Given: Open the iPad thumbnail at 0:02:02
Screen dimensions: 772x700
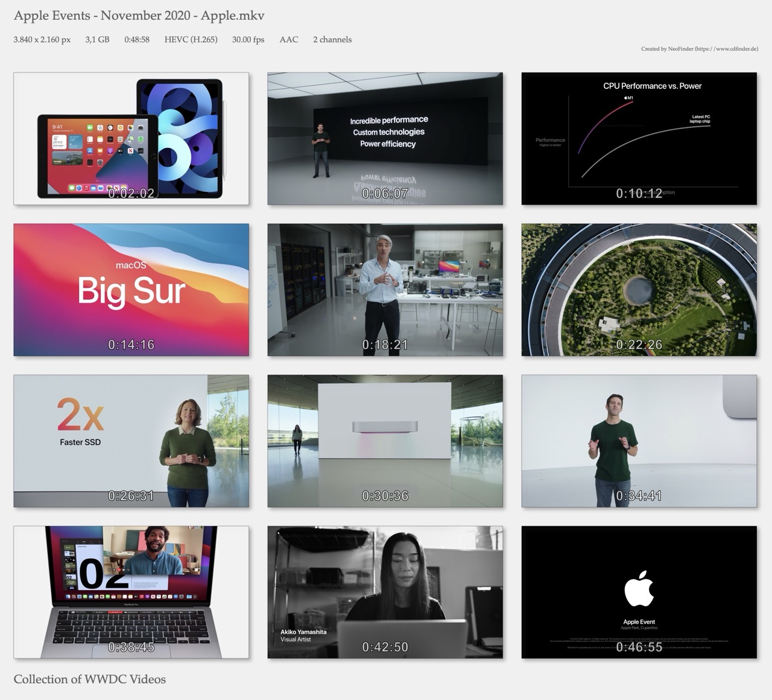Looking at the screenshot, I should (x=131, y=139).
